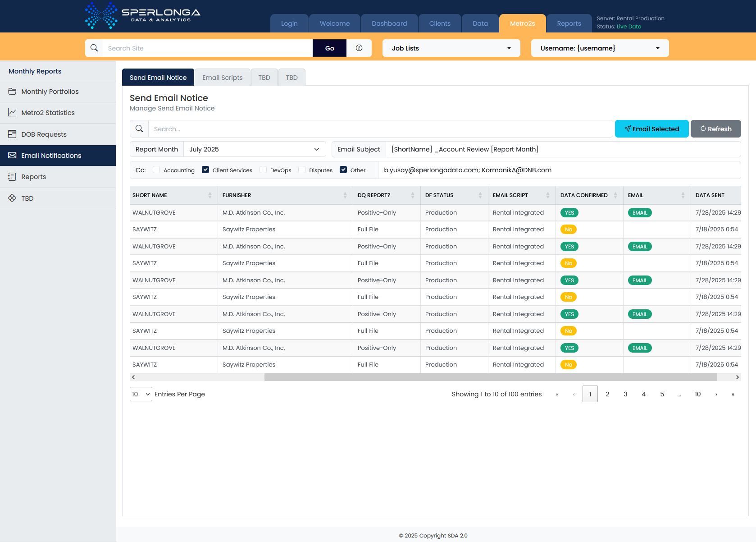The width and height of the screenshot is (756, 542).
Task: Click the Email Subject input field
Action: pos(563,149)
